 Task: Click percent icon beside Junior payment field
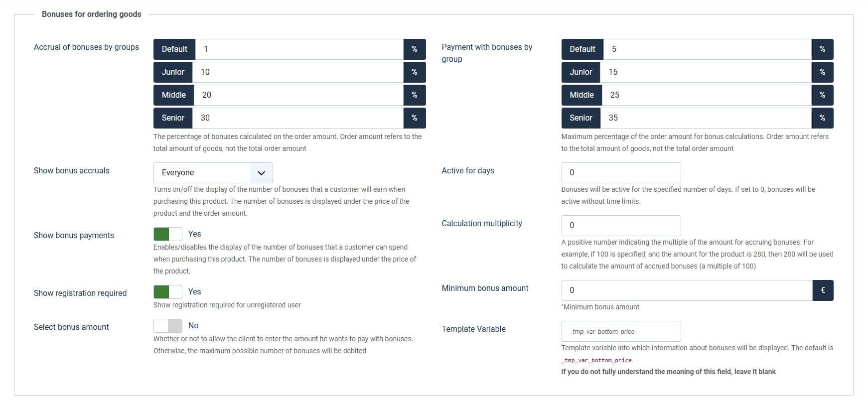[x=822, y=72]
